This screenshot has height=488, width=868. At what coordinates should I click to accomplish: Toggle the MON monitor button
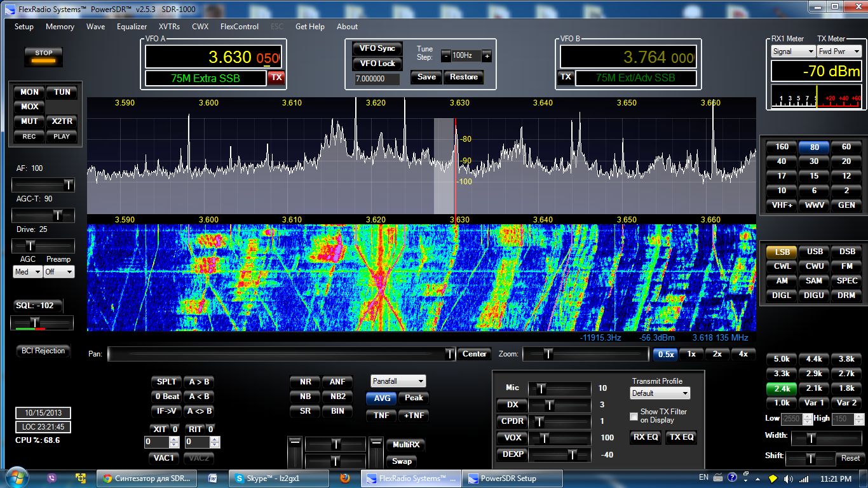tap(29, 92)
